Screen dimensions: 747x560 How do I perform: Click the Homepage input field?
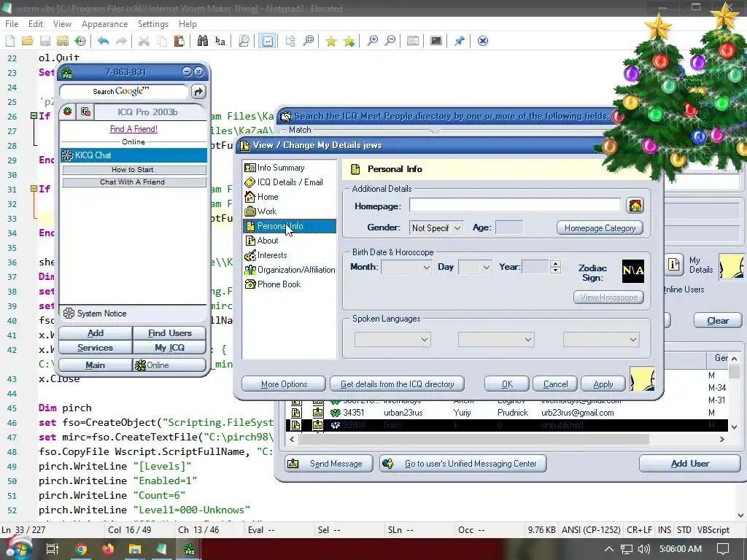coord(515,205)
